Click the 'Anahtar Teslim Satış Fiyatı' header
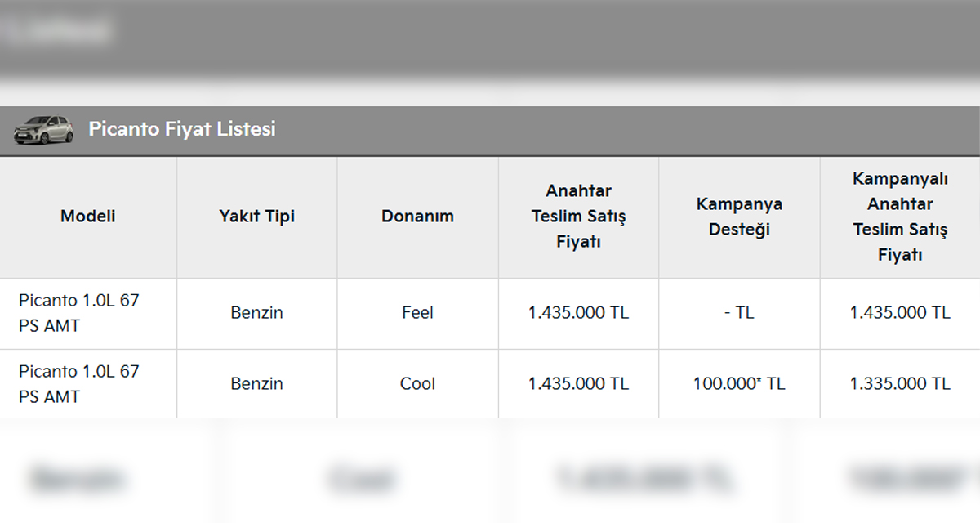980x523 pixels. pyautogui.click(x=578, y=217)
